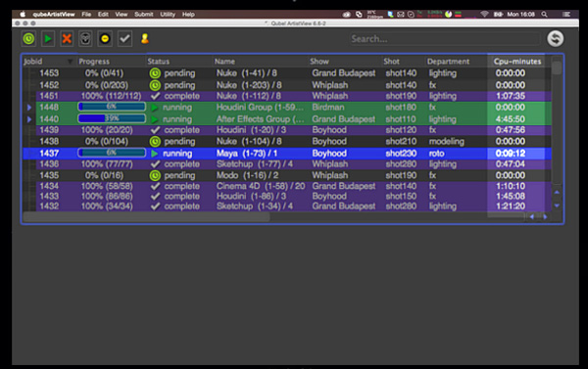Open the Apple menu icon
The image size is (588, 369).
tap(23, 15)
